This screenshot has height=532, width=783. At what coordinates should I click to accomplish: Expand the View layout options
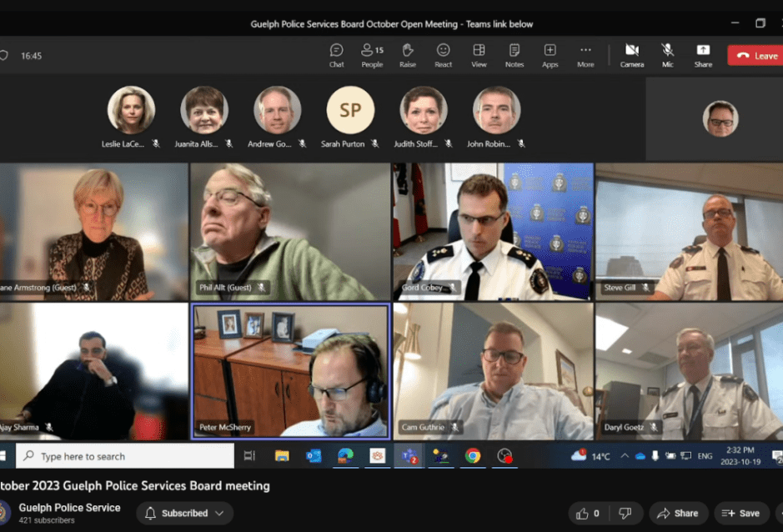(479, 55)
